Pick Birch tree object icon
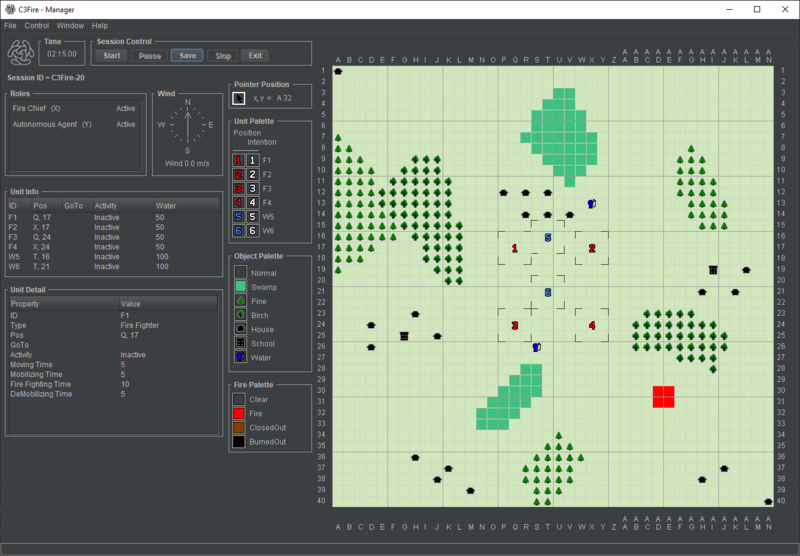 pos(240,315)
